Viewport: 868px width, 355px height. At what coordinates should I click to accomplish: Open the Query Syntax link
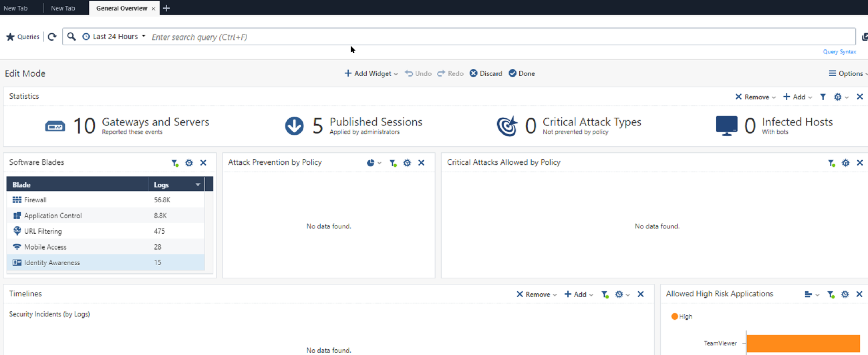coord(839,52)
